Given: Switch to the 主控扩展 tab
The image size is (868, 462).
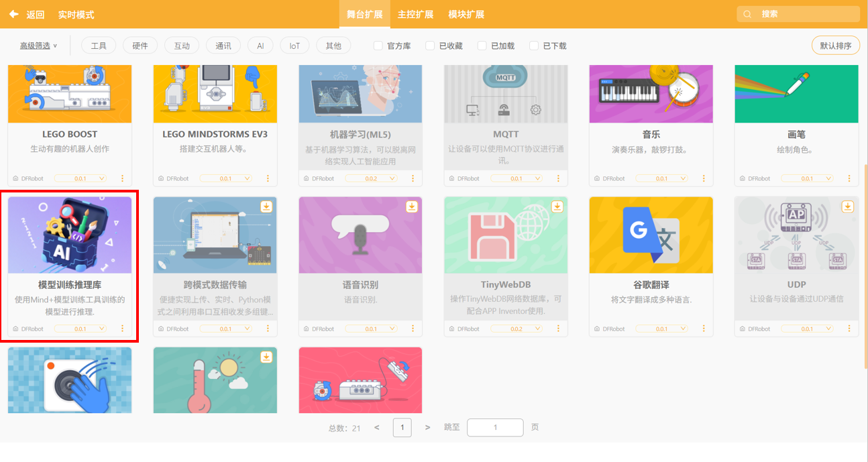Looking at the screenshot, I should coord(415,14).
